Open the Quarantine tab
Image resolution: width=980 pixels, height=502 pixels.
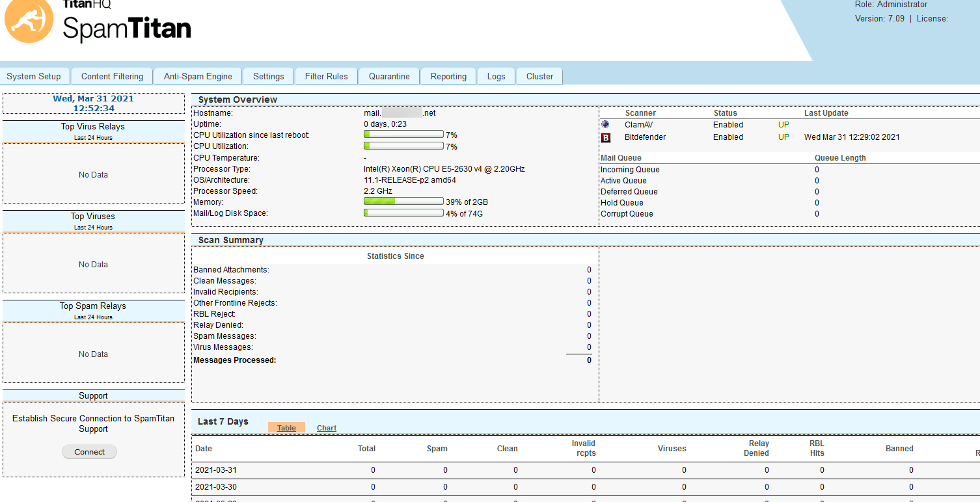tap(389, 76)
